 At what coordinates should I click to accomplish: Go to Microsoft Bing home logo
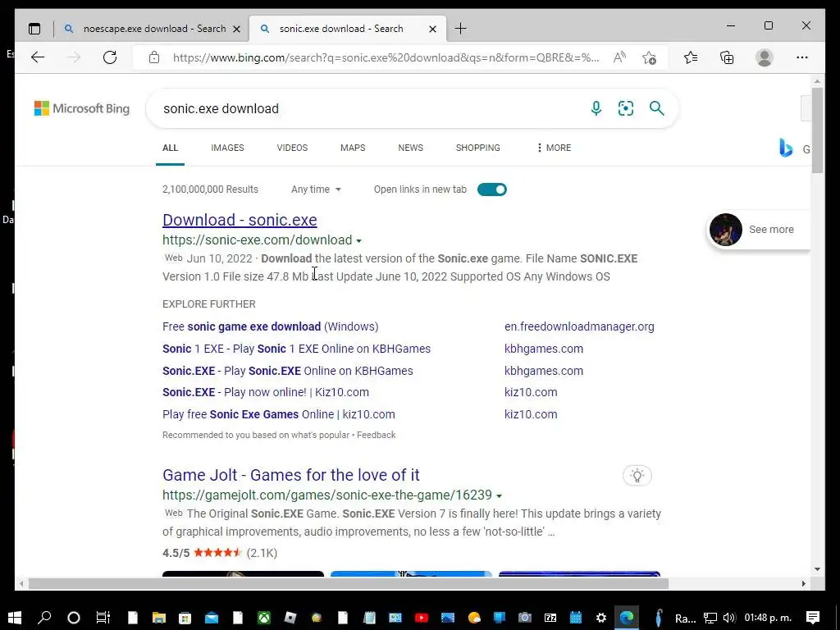tap(82, 108)
